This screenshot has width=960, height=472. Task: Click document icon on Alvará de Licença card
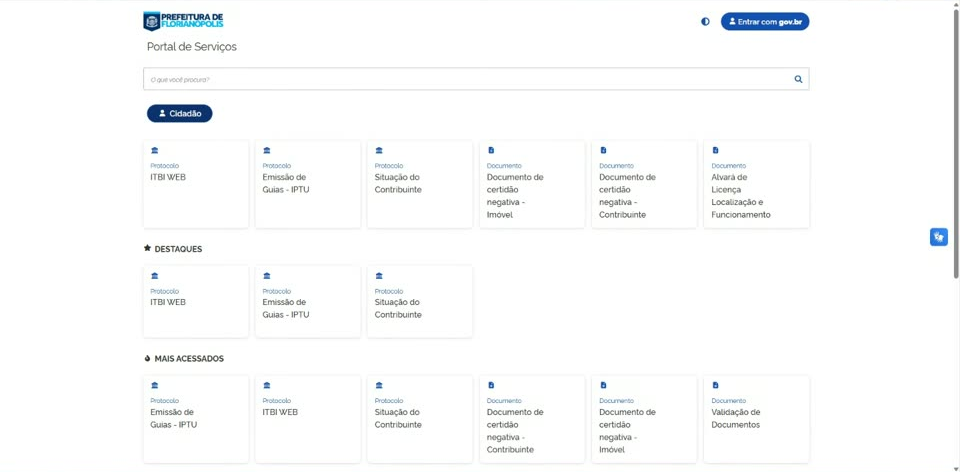pos(715,150)
